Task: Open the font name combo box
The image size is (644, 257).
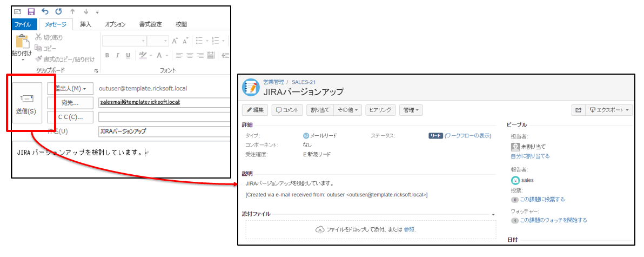Action: [x=124, y=41]
